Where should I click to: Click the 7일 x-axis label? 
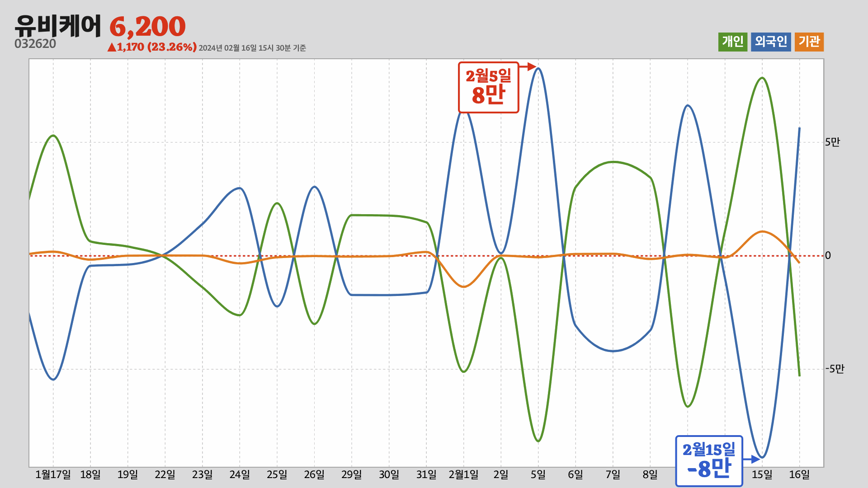click(613, 474)
